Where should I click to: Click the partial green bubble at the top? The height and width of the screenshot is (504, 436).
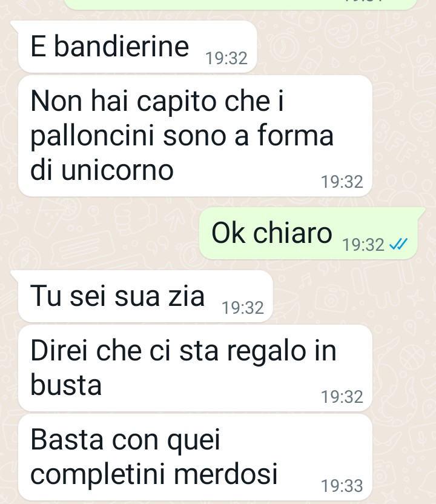point(241,4)
